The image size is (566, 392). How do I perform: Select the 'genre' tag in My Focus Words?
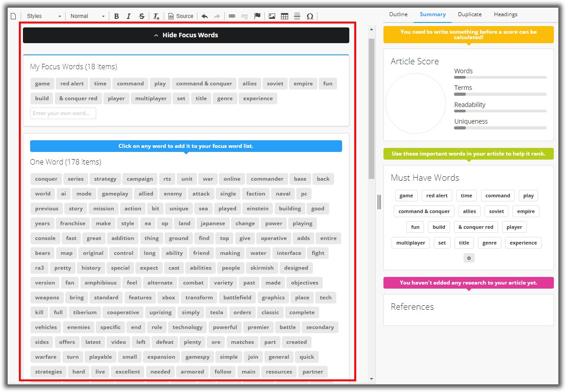point(225,98)
